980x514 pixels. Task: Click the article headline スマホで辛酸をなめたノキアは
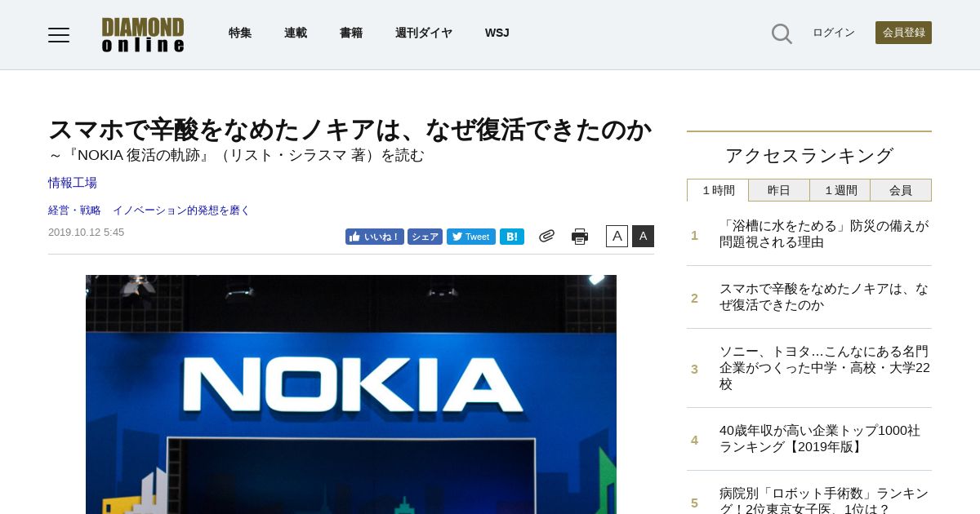click(350, 130)
